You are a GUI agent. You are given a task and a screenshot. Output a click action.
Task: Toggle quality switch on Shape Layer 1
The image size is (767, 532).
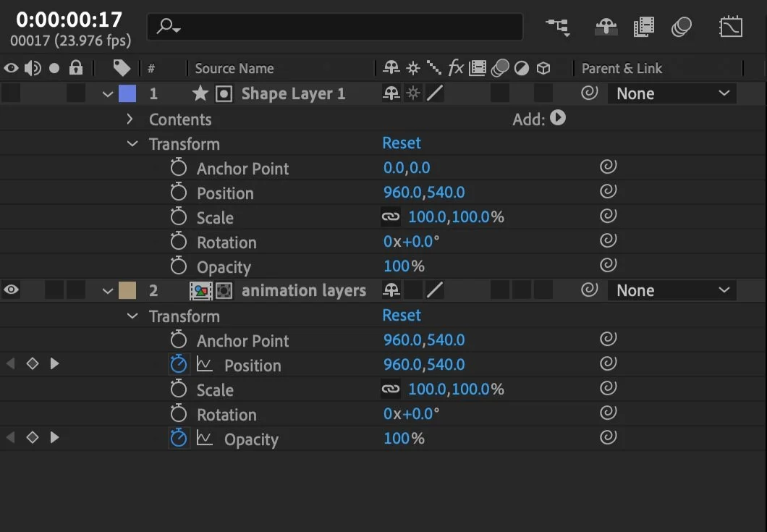point(434,93)
